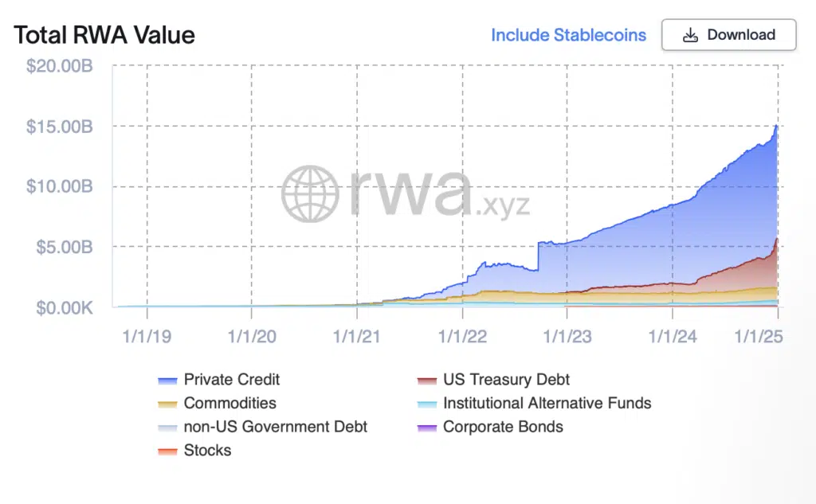
Task: Toggle US Treasury Debt legend label
Action: [506, 380]
